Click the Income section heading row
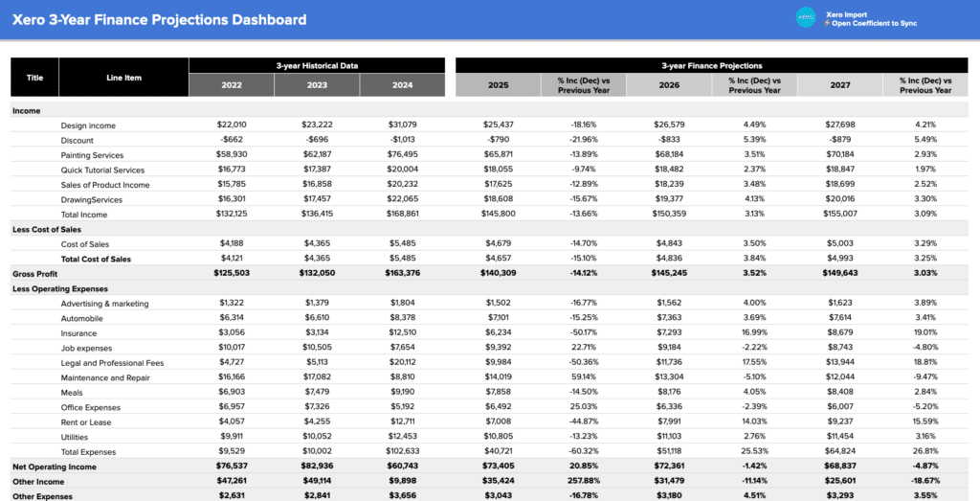The width and height of the screenshot is (980, 501). point(489,111)
